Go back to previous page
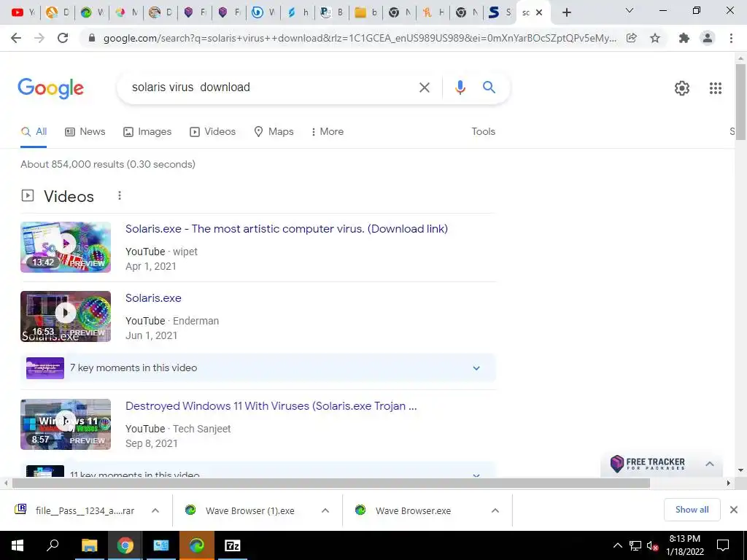 coord(16,38)
